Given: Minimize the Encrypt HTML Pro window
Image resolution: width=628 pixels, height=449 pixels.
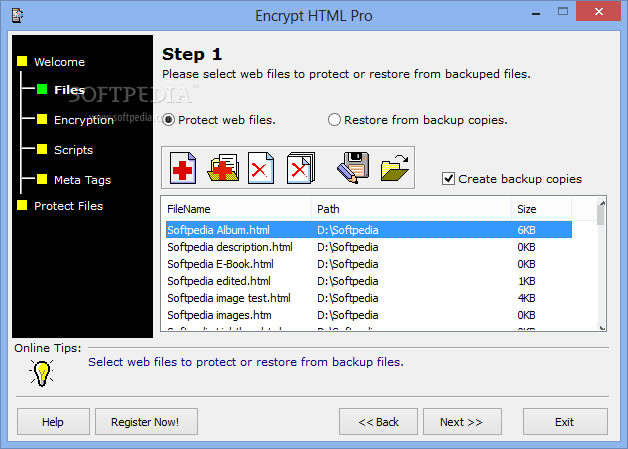Looking at the screenshot, I should pos(536,14).
